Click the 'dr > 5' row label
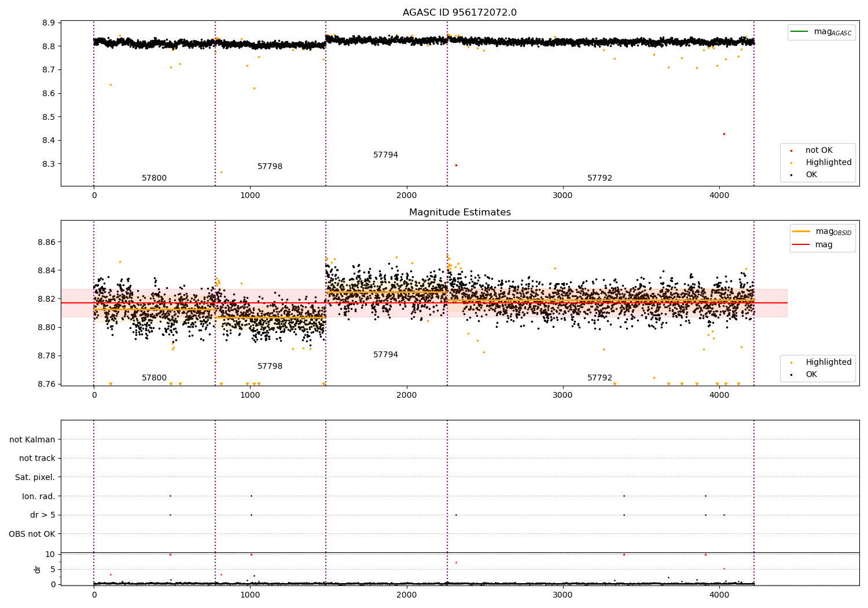Viewport: 868px width, 608px height. 43,515
